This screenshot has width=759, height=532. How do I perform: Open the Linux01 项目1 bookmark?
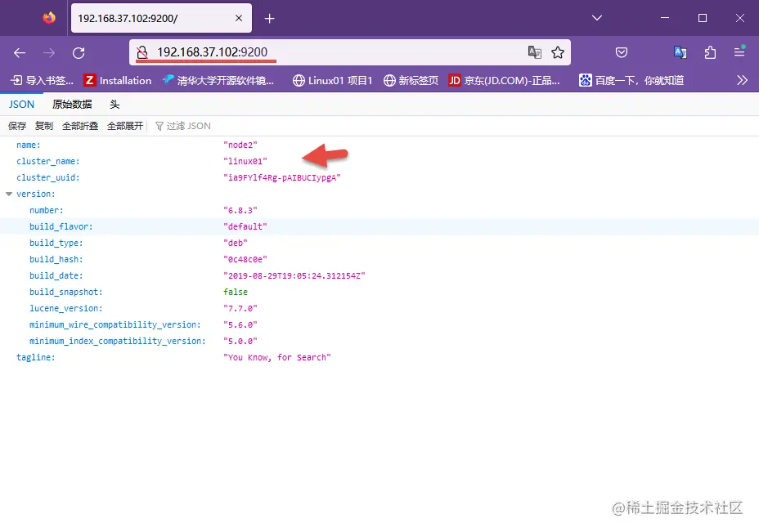(333, 80)
